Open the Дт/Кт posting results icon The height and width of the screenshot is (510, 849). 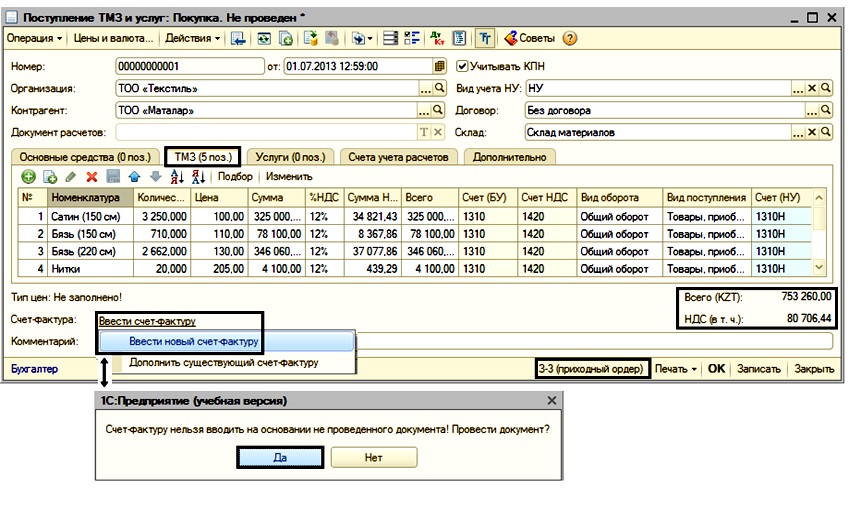point(437,39)
